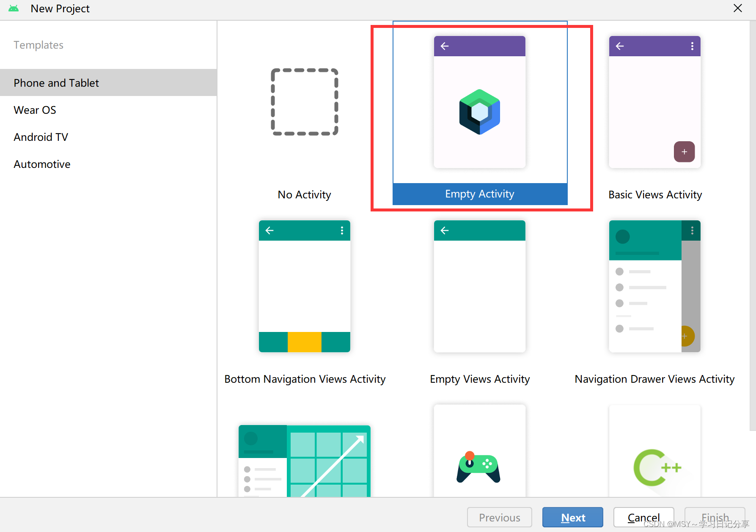Choose the Native C++ template icon
This screenshot has height=532, width=756.
click(657, 468)
